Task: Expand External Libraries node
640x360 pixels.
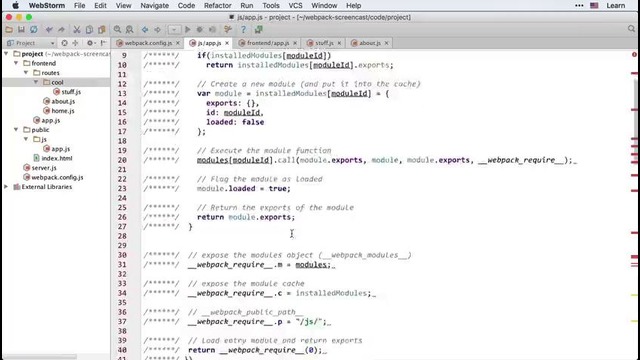Action: pos(6,187)
